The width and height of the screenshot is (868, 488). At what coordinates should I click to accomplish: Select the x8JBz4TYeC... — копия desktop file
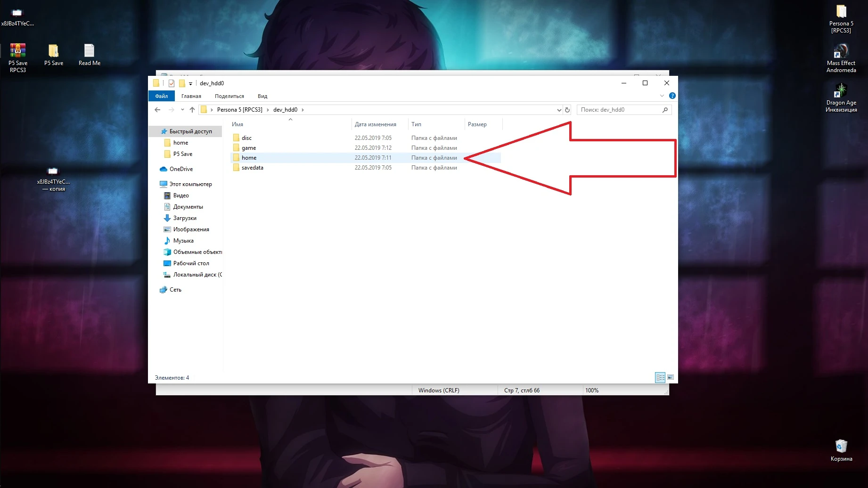(53, 179)
